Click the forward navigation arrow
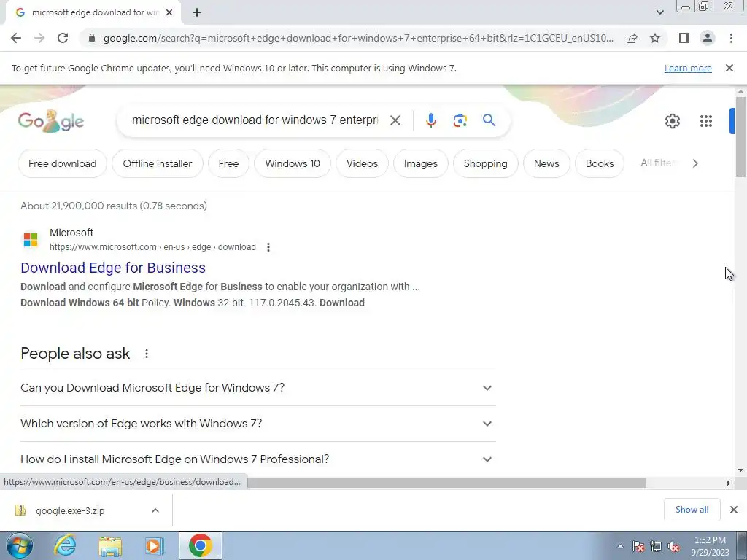The image size is (747, 560). pyautogui.click(x=39, y=38)
